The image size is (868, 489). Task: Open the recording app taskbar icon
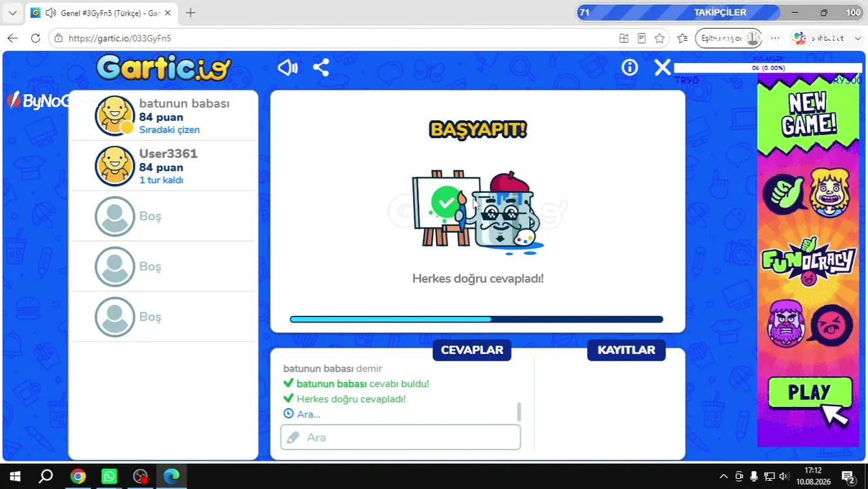[141, 476]
